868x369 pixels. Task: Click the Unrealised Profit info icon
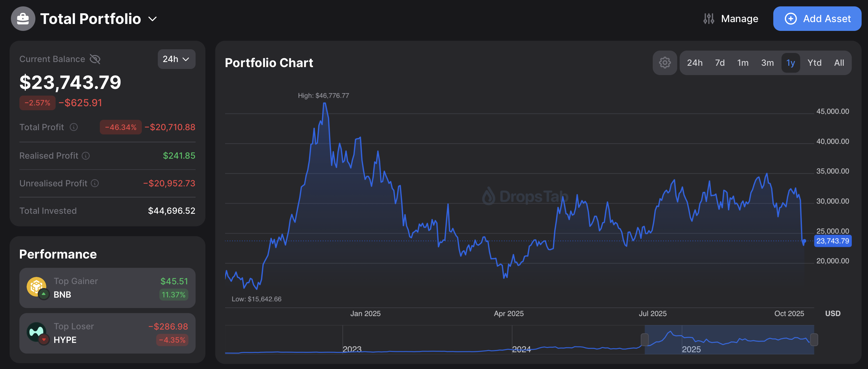[x=95, y=183]
